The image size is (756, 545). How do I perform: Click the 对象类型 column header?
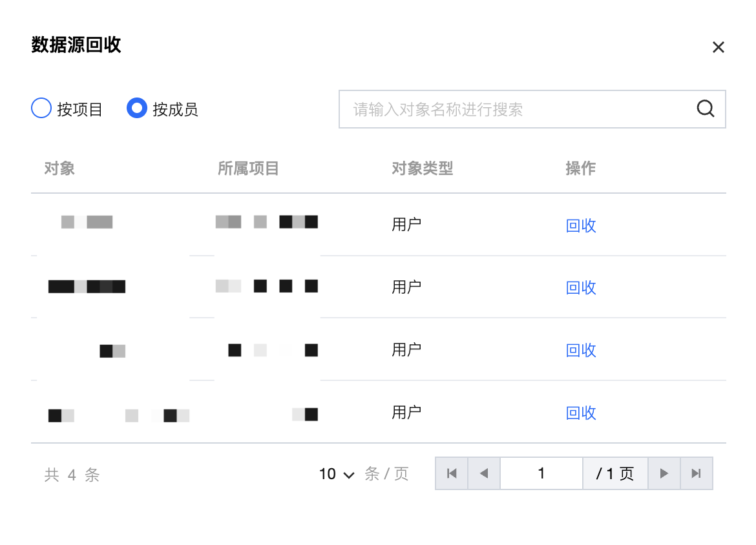(x=422, y=169)
